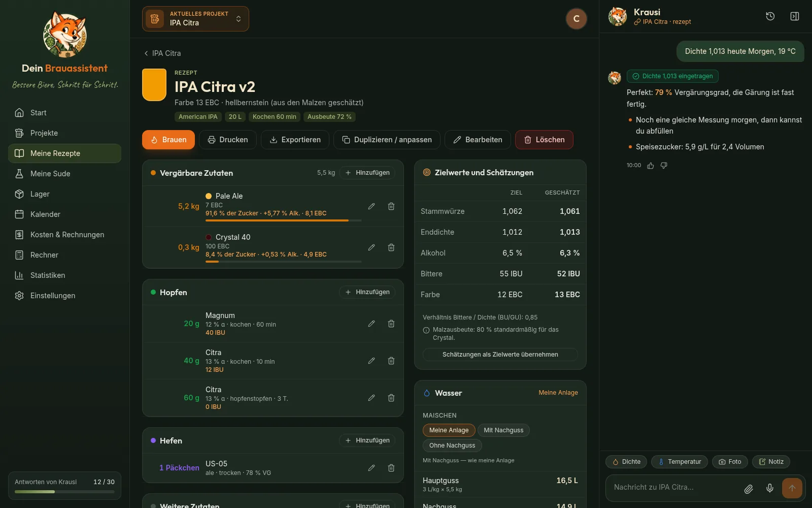Edit the Citra 40 g hop addition
Screen dimensions: 812x508
371,361
